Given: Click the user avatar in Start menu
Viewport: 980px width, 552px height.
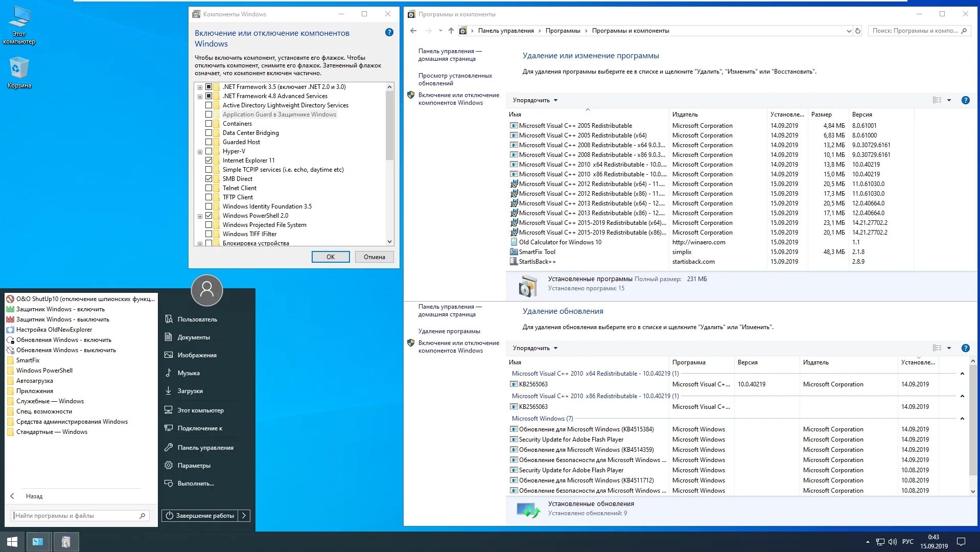Looking at the screenshot, I should [x=206, y=290].
